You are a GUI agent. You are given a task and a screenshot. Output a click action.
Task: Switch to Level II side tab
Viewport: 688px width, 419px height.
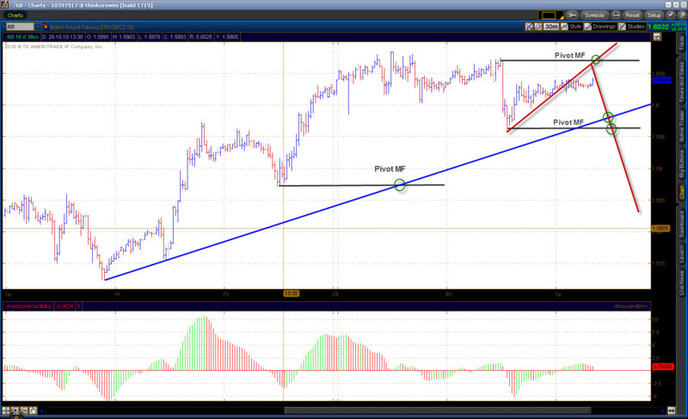click(681, 253)
